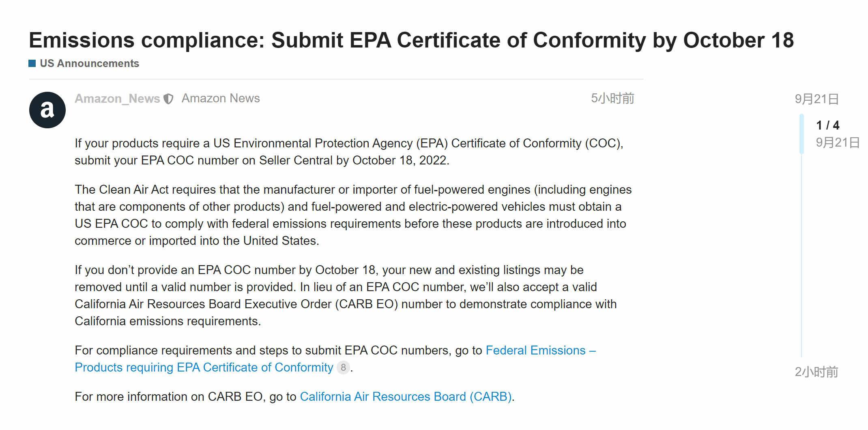
Task: Click the Clean Air Act paragraph text
Action: pyautogui.click(x=353, y=215)
